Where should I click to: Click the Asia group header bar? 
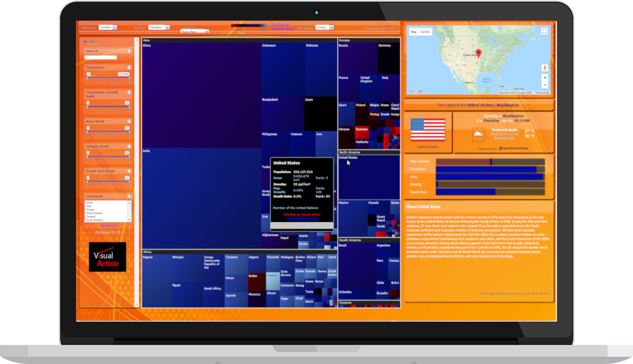[239, 41]
